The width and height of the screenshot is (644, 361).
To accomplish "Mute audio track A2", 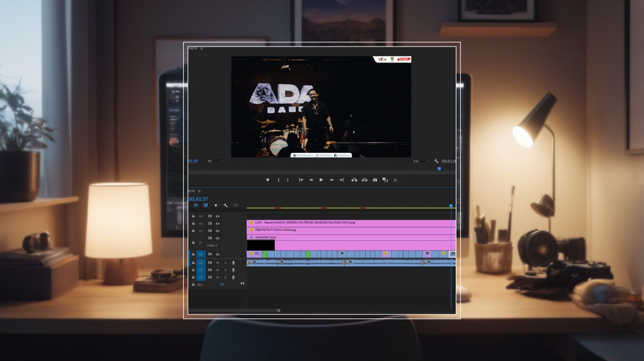I will click(x=217, y=270).
